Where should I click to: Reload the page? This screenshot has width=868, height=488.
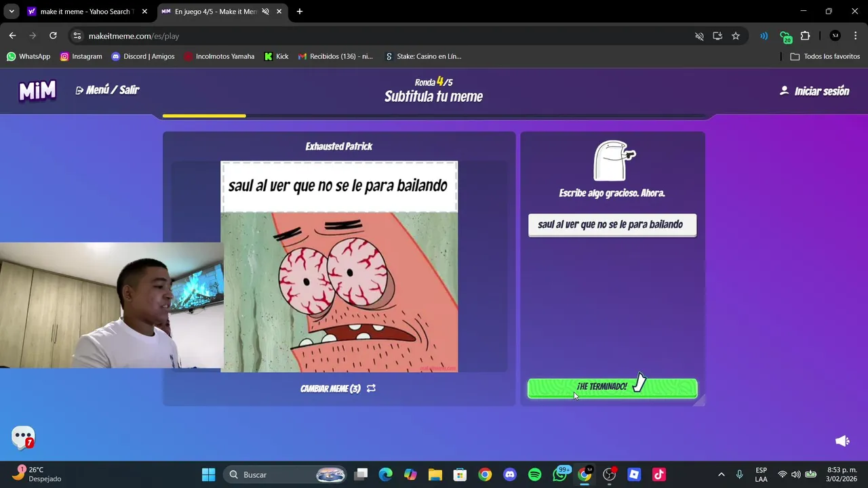tap(53, 36)
